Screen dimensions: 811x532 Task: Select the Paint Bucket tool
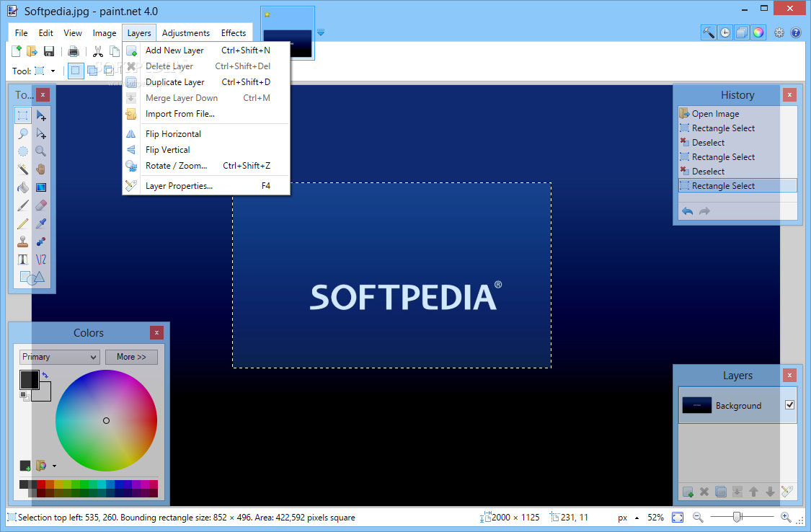tap(23, 187)
